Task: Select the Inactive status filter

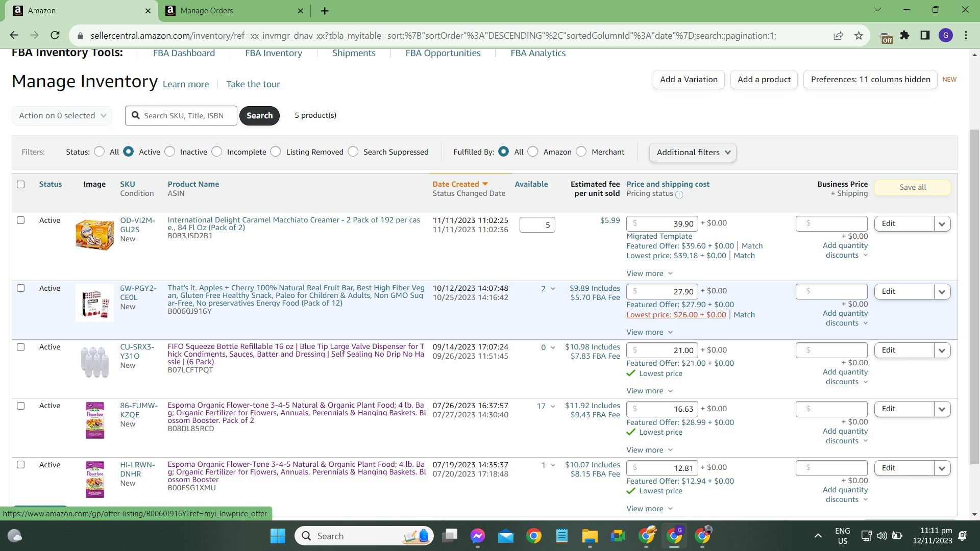Action: [170, 152]
